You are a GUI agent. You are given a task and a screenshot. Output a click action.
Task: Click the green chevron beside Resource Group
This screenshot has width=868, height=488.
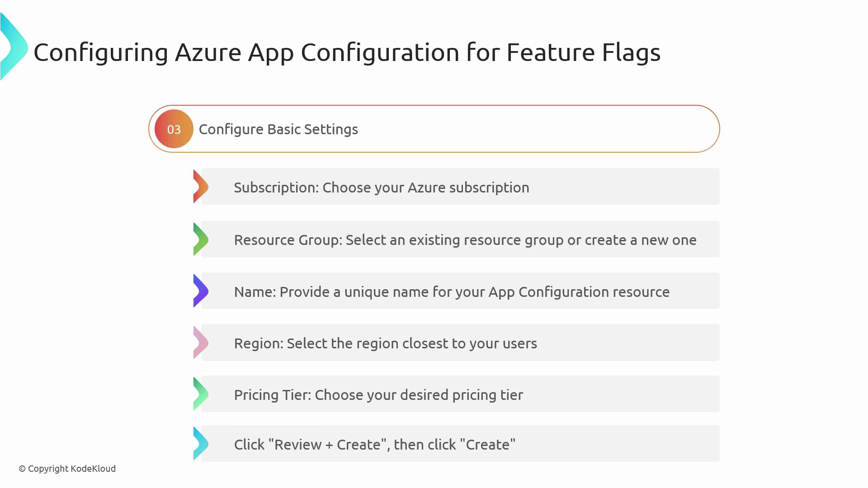point(200,239)
